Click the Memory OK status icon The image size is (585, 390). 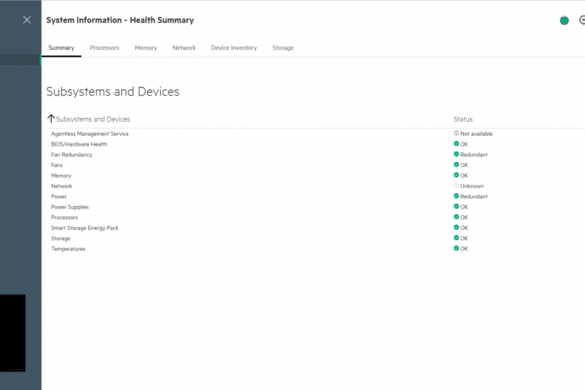pos(456,175)
